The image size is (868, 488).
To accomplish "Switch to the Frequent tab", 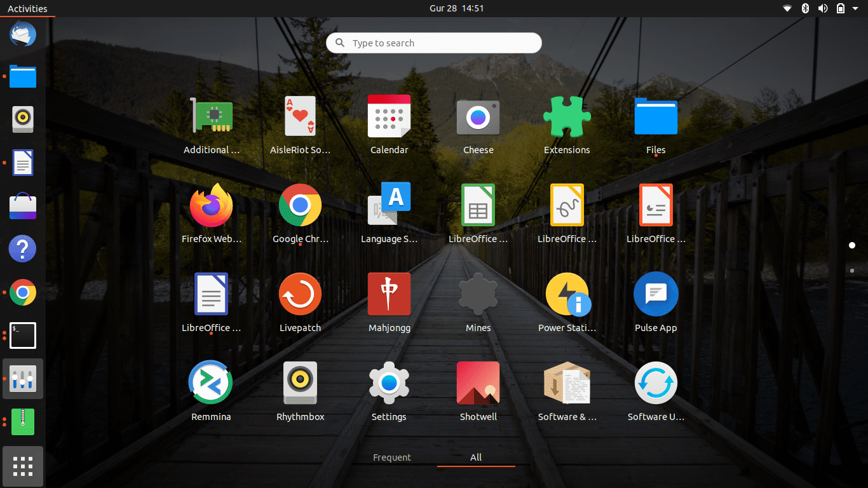I will [391, 457].
